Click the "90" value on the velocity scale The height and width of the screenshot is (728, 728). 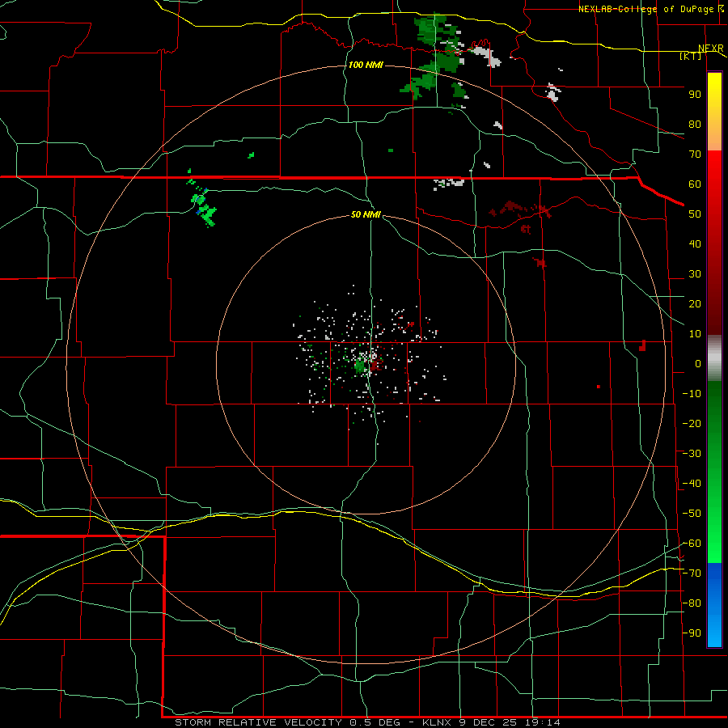(695, 95)
